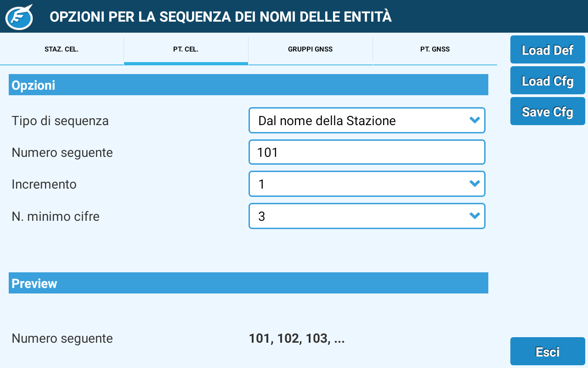The width and height of the screenshot is (588, 368).
Task: Click the chevron arrow of N. minimo cifre
Action: click(x=475, y=216)
